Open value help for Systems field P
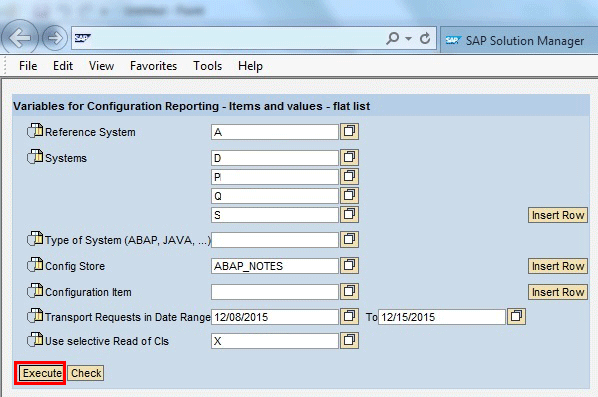This screenshot has width=598, height=397. [x=349, y=176]
